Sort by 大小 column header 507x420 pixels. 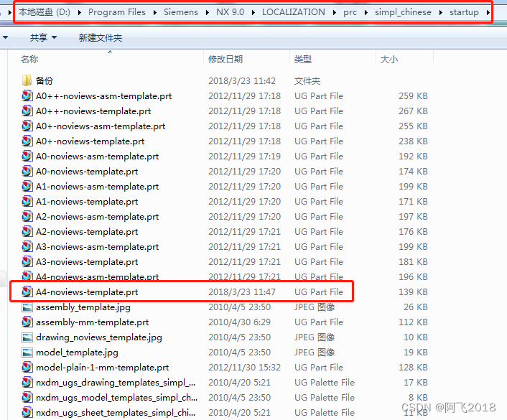pos(389,59)
